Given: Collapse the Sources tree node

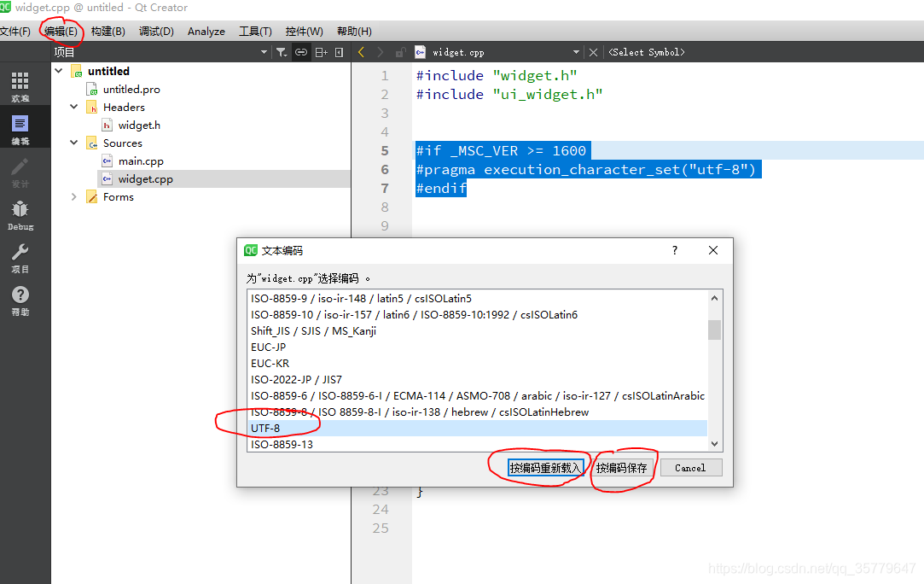Looking at the screenshot, I should click(73, 143).
